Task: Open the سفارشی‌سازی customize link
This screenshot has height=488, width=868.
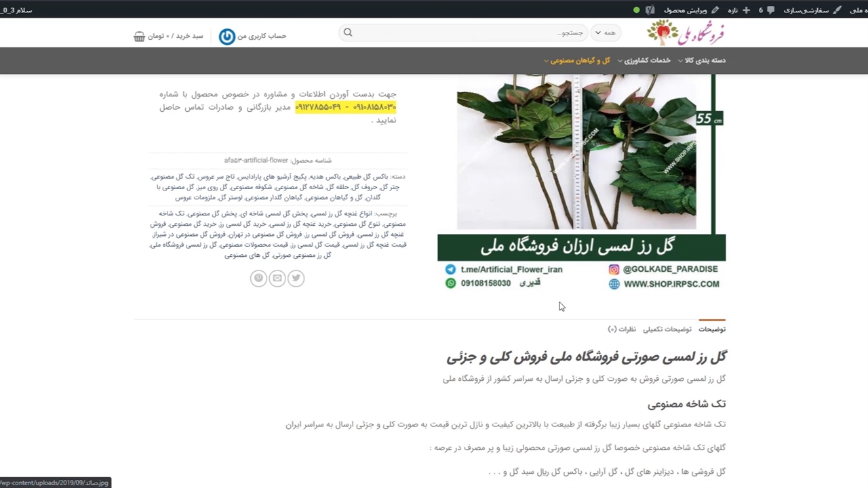Action: tap(812, 10)
